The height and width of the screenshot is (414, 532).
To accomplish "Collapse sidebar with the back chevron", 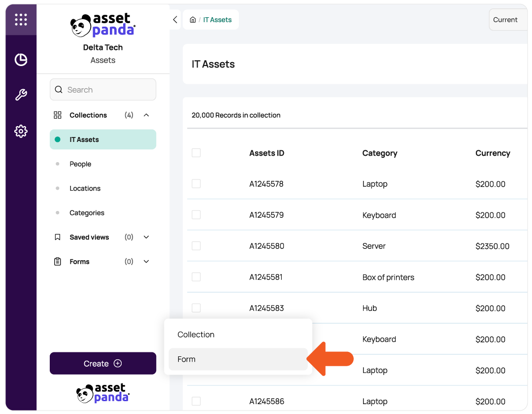I will (x=175, y=20).
